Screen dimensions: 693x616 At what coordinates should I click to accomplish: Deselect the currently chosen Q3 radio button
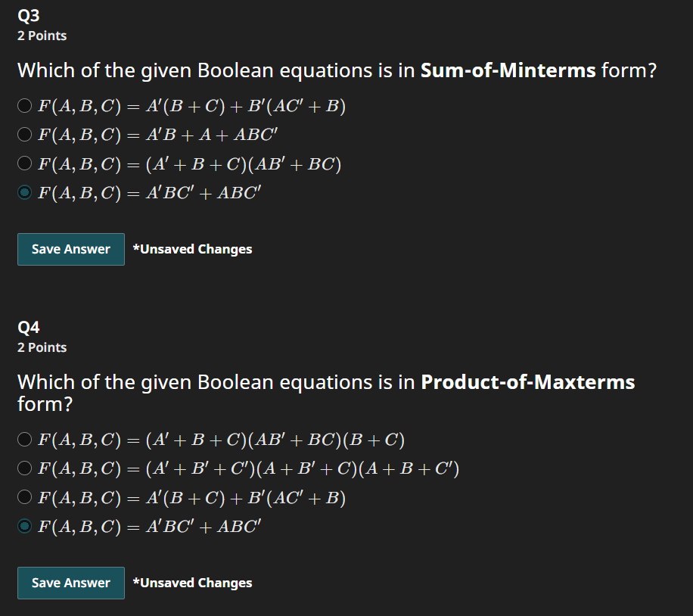(x=23, y=193)
